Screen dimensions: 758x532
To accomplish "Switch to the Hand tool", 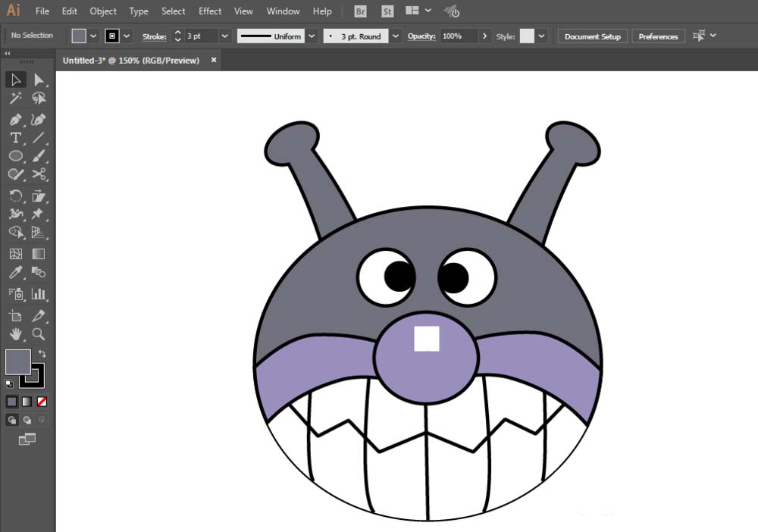I will 15,334.
